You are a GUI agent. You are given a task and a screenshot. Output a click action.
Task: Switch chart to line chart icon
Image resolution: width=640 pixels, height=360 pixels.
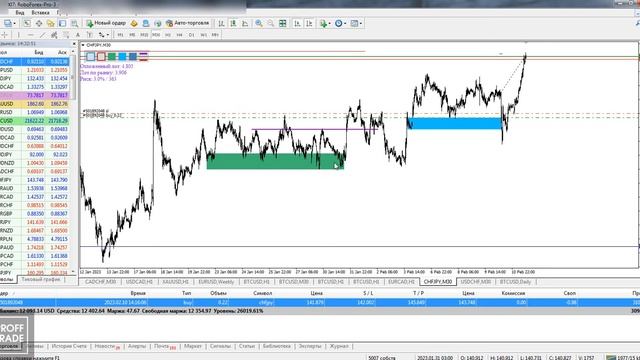point(245,23)
